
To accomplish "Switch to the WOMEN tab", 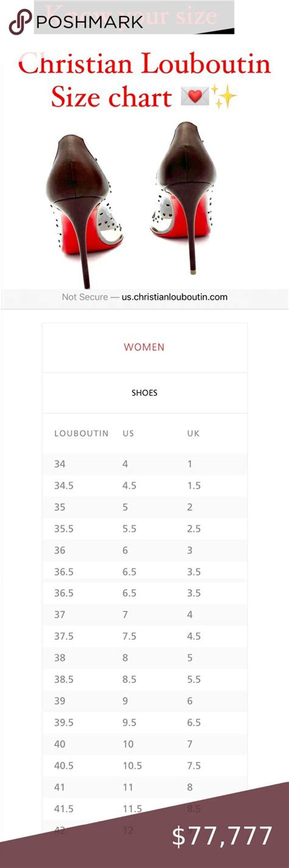I will pyautogui.click(x=144, y=347).
